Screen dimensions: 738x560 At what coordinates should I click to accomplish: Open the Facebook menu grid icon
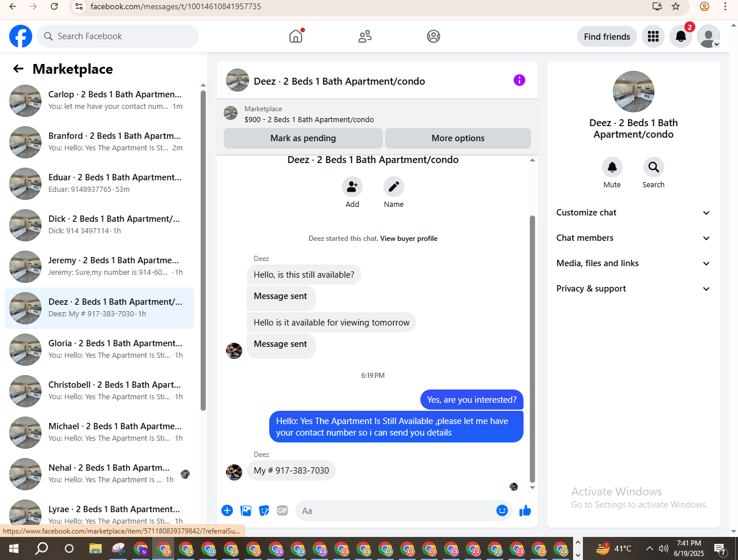pos(653,36)
